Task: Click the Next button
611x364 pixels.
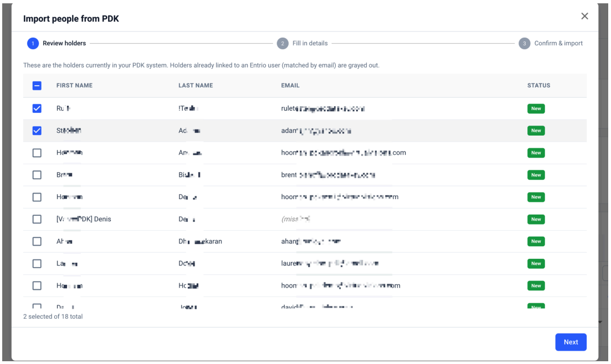Action: pos(571,342)
